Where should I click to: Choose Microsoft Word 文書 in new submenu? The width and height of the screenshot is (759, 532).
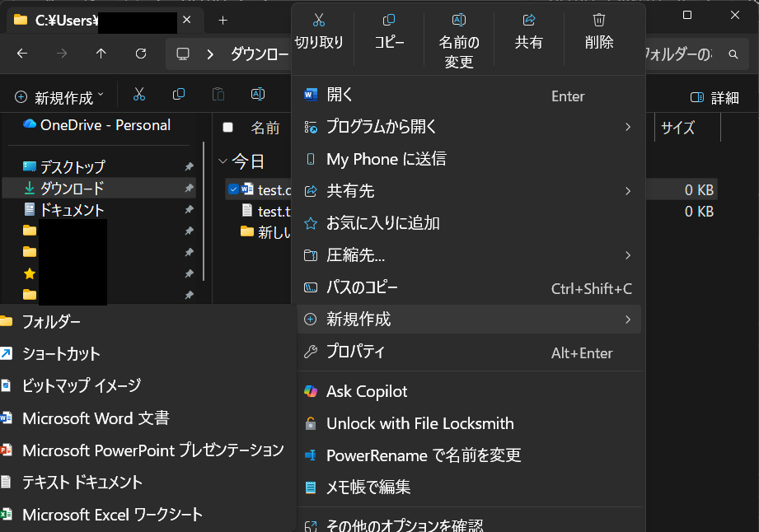click(96, 418)
